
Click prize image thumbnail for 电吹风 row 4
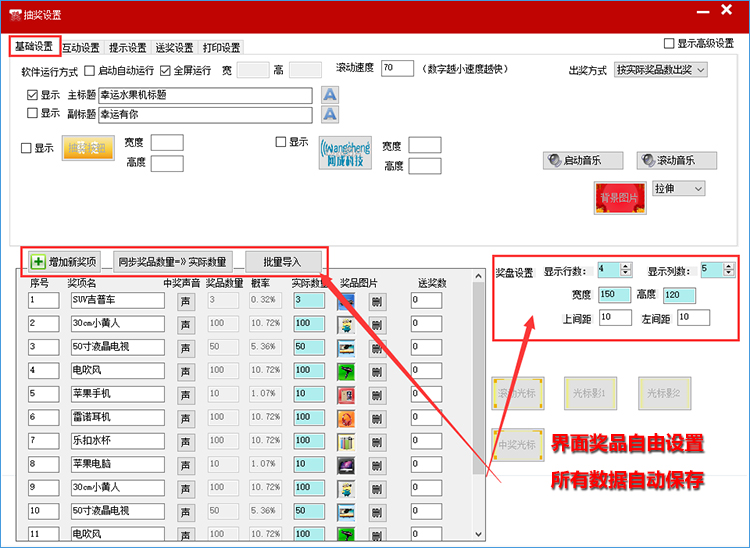pyautogui.click(x=346, y=371)
